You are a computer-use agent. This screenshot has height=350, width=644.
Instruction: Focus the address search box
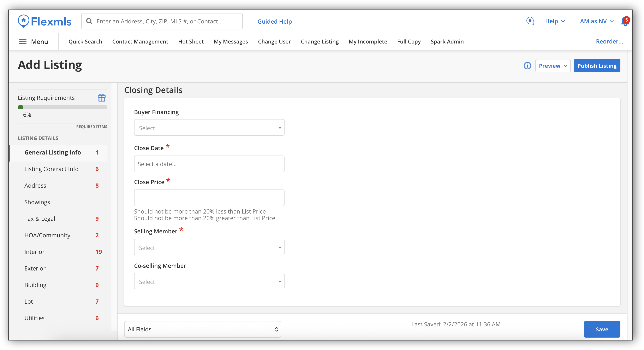click(162, 21)
